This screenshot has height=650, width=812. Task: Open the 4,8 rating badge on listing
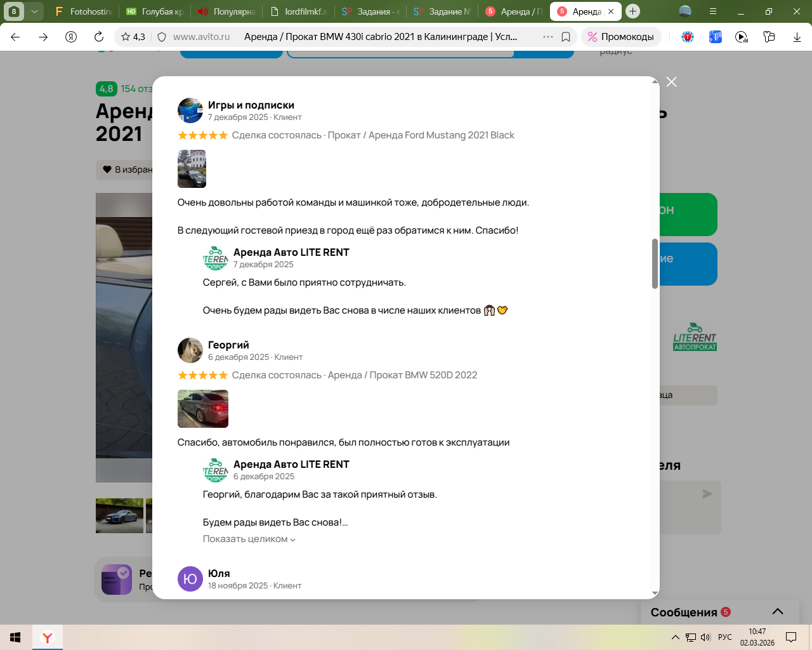tap(106, 89)
